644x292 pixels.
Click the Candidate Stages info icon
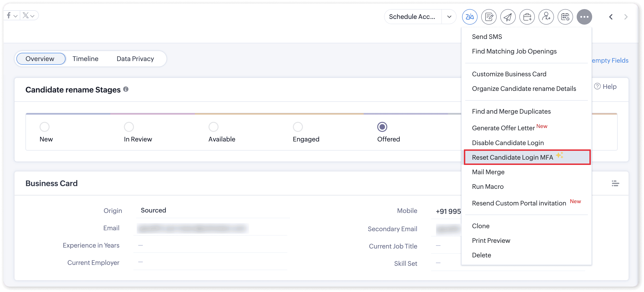click(x=126, y=89)
